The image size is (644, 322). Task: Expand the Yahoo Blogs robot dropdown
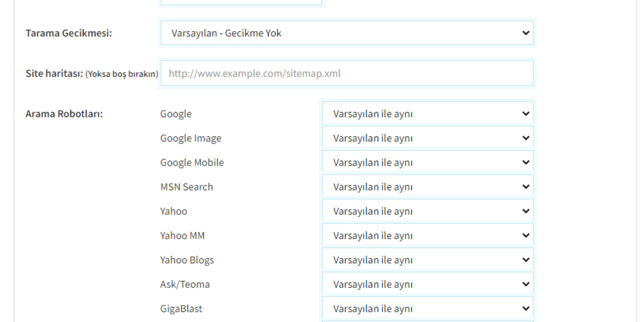click(x=428, y=260)
